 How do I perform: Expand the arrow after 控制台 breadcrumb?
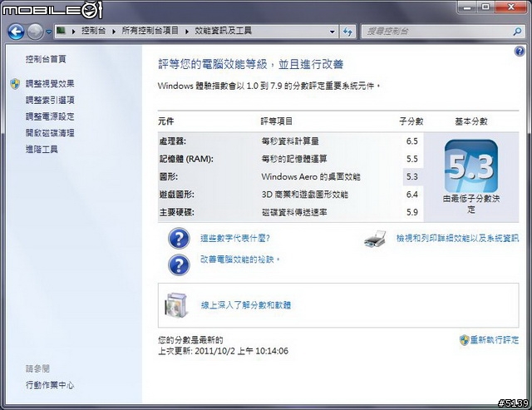tap(114, 32)
